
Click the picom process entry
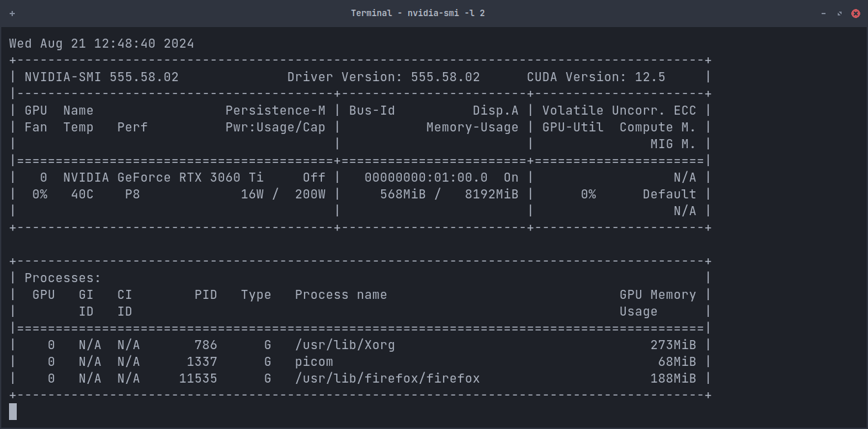(314, 361)
